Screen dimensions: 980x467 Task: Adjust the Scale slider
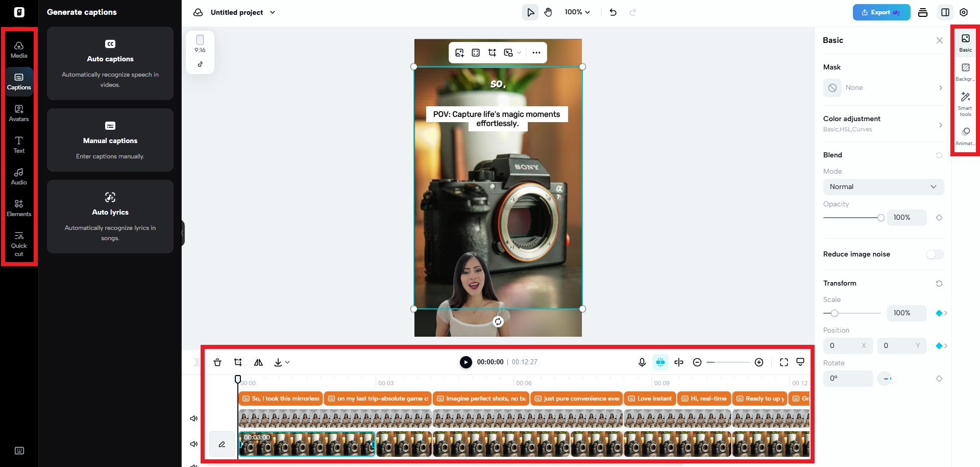coord(852,313)
